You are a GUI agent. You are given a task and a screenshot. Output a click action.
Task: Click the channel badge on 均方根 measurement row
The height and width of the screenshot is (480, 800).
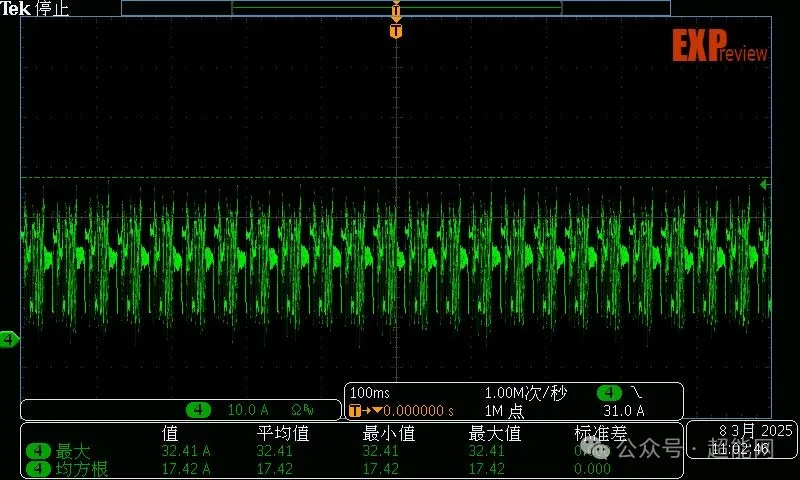click(x=38, y=468)
